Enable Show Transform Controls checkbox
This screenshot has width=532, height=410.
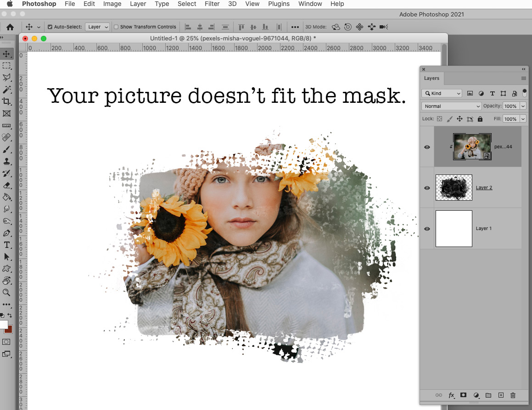[116, 27]
